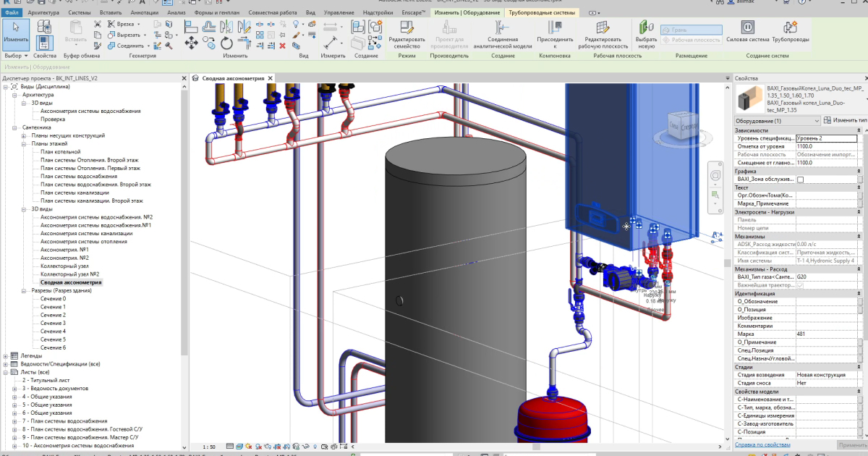Viewport: 868px width, 456px height.
Task: Collapse the Планы этажей tree node
Action: coord(23,143)
